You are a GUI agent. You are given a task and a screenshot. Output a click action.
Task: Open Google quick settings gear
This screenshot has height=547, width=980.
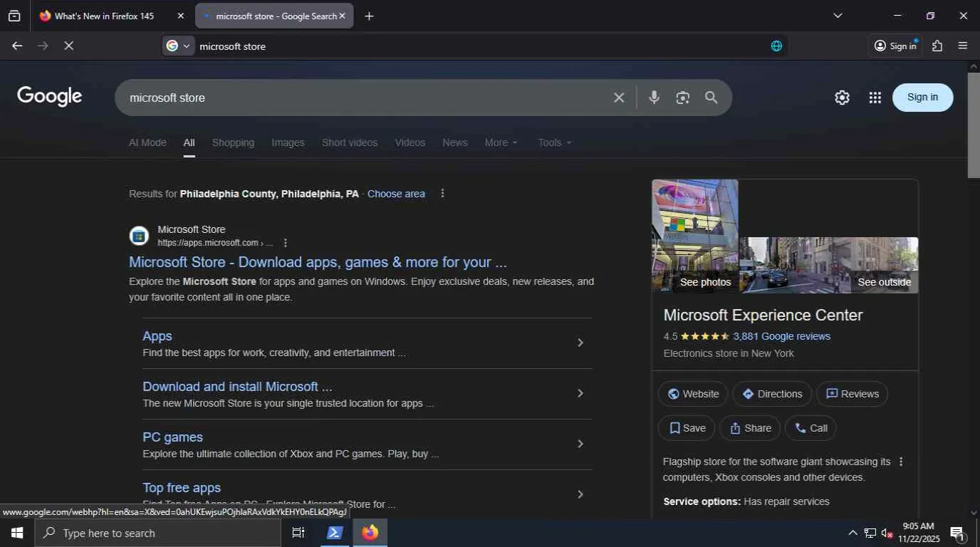click(842, 98)
